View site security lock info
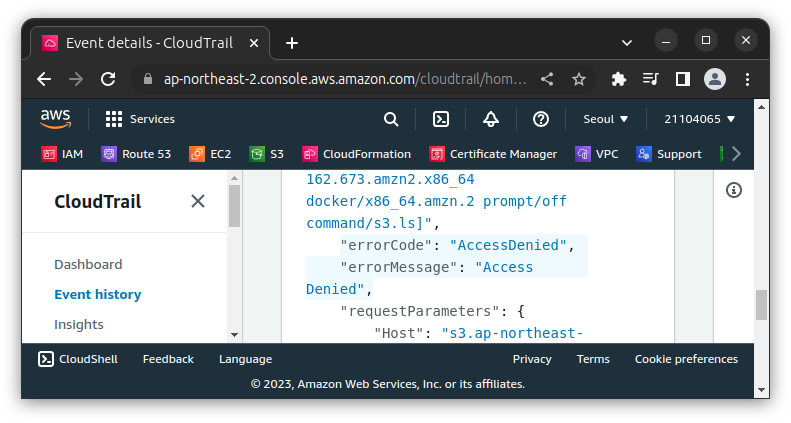 pyautogui.click(x=147, y=79)
